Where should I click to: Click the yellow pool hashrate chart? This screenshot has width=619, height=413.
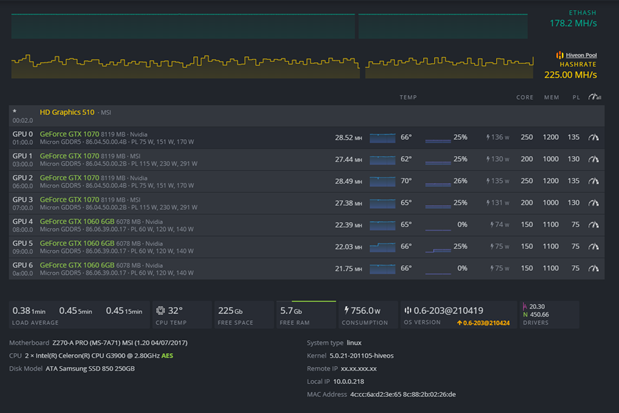272,66
